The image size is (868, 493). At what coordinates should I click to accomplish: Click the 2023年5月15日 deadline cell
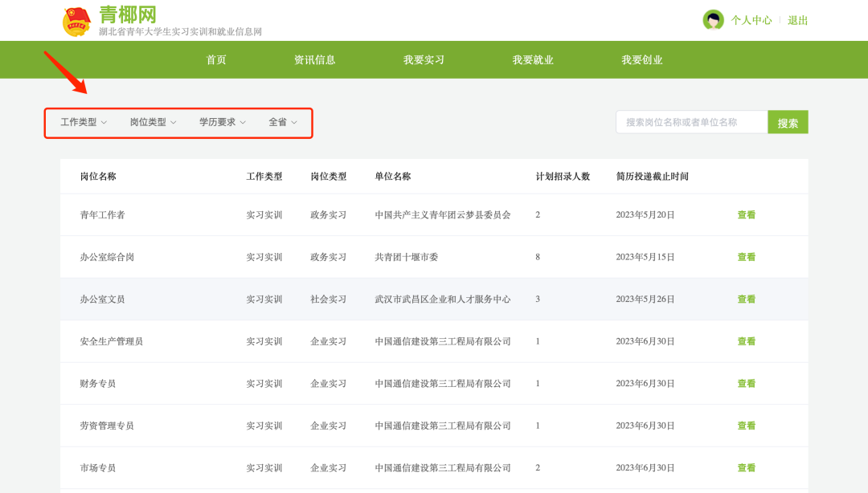(x=645, y=257)
